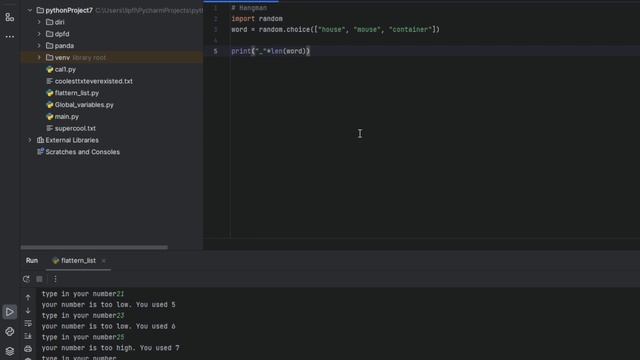
Task: Click line number 5 in the gutter
Action: click(216, 51)
